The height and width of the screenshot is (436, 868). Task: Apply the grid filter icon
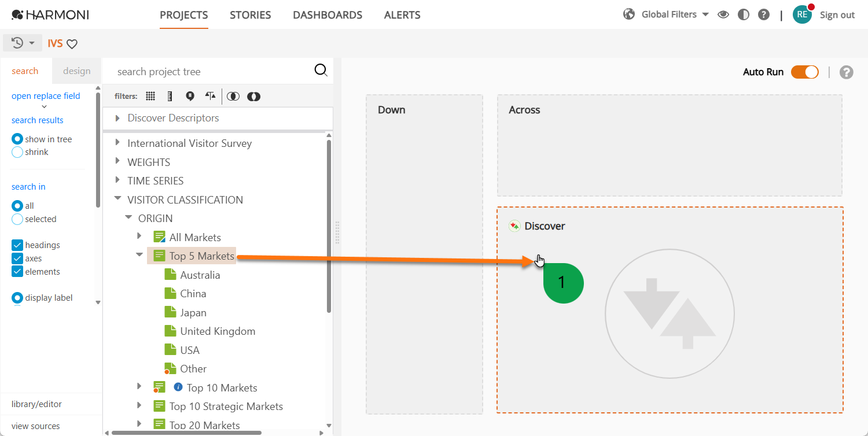coord(150,96)
